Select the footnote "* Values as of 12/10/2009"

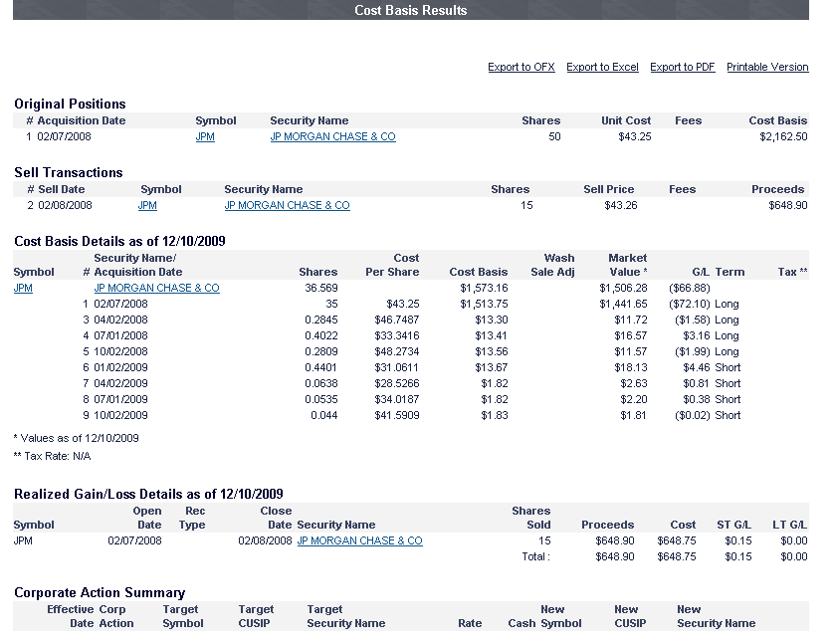pos(76,438)
